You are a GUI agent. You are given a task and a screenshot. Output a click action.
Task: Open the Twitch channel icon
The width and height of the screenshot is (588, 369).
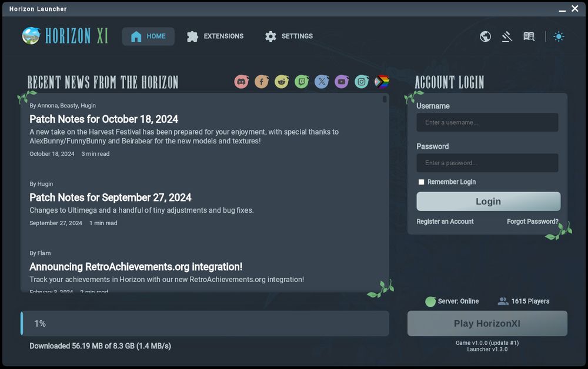(x=302, y=82)
